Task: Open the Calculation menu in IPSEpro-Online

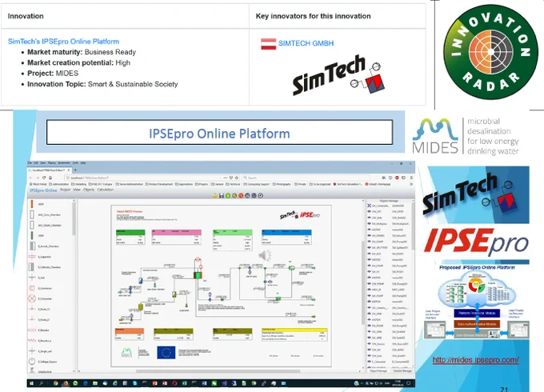Action: tap(105, 190)
